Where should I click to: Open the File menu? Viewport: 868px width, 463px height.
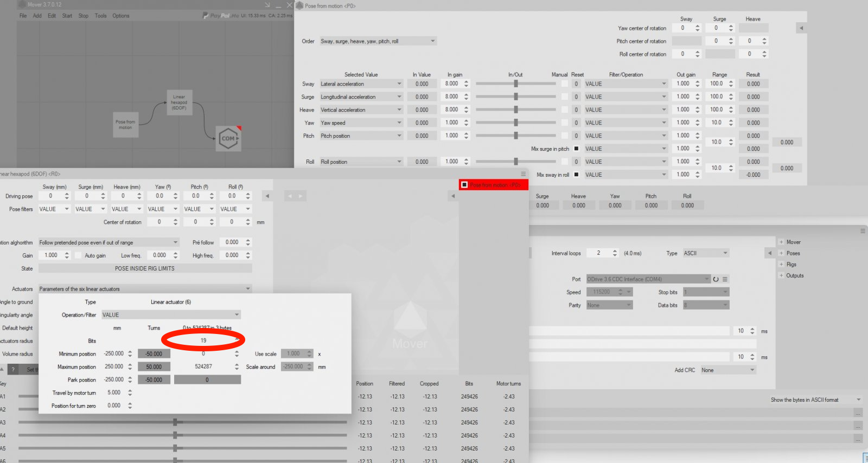coord(23,16)
